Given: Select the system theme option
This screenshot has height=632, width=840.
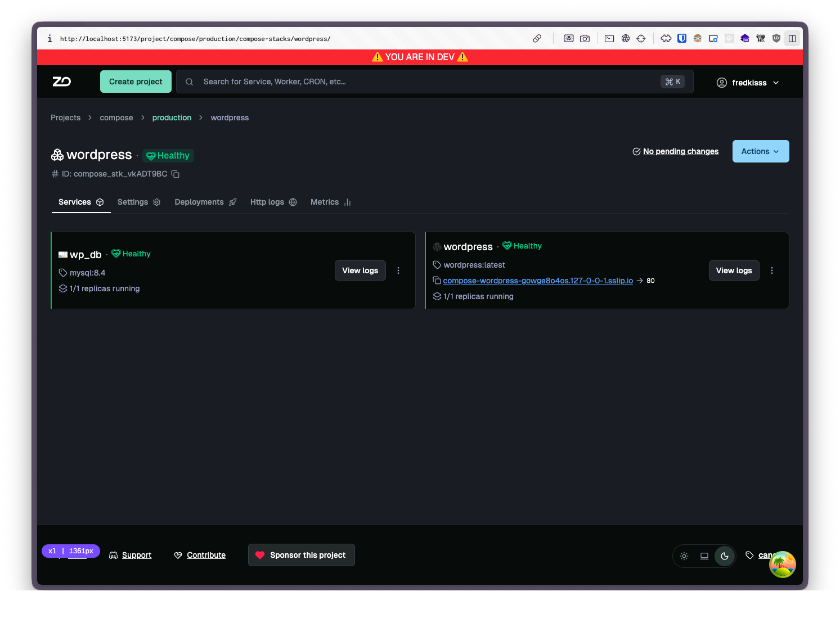Looking at the screenshot, I should point(704,556).
